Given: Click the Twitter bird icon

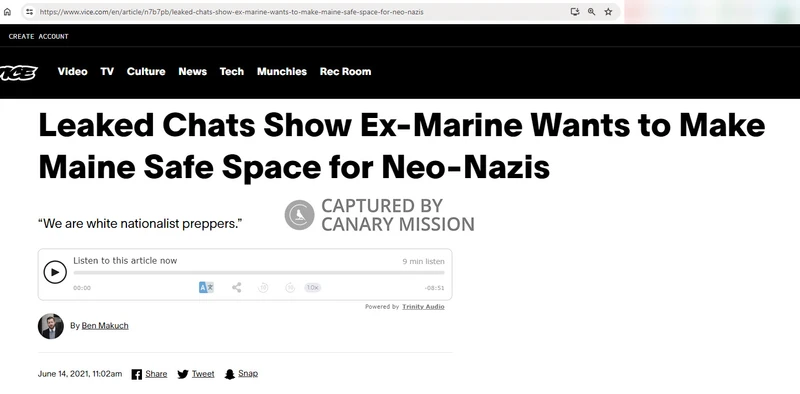Looking at the screenshot, I should [183, 375].
